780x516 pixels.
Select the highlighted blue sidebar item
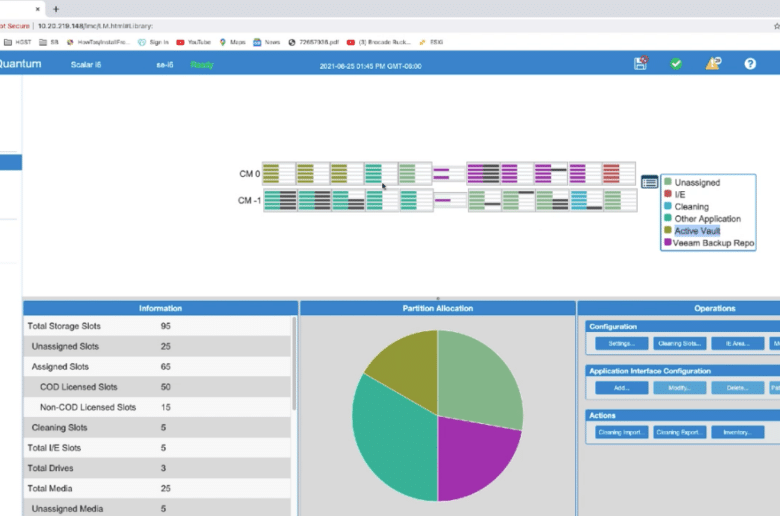(10, 162)
